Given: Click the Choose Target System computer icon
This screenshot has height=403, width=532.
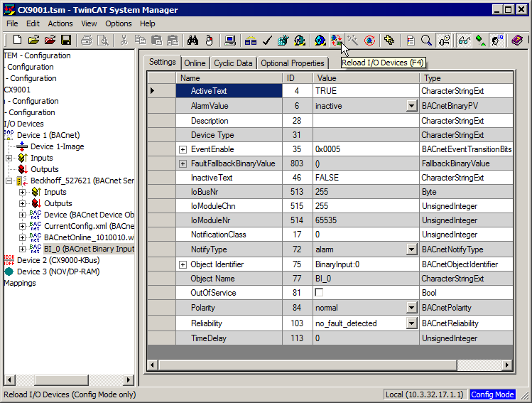Looking at the screenshot, I should tap(230, 41).
